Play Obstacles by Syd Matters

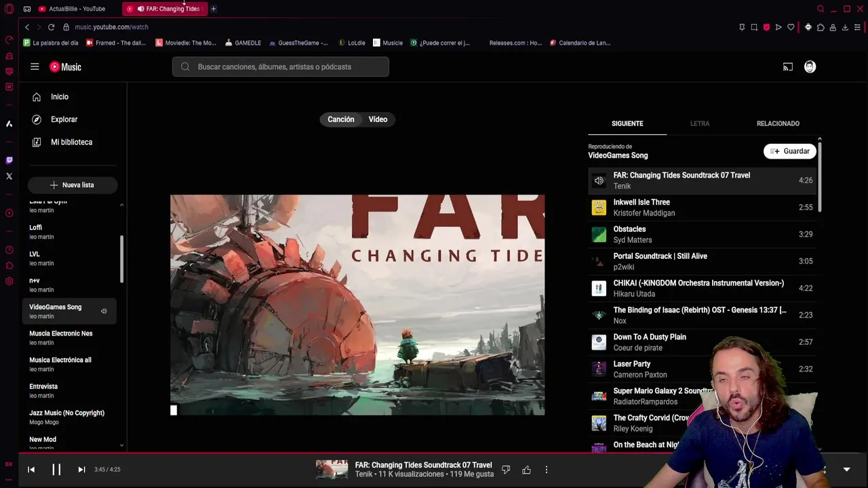(x=702, y=235)
